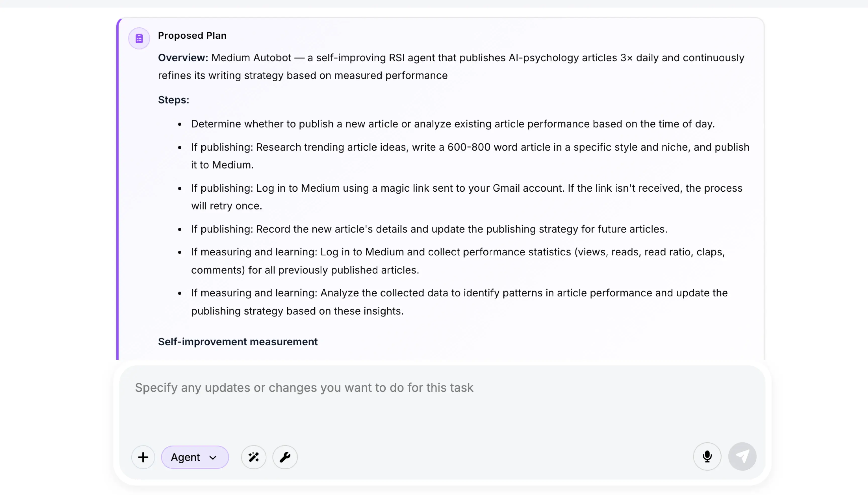Select the bullet about analyzing collected data
Viewport: 868px width, 495px height.
459,302
